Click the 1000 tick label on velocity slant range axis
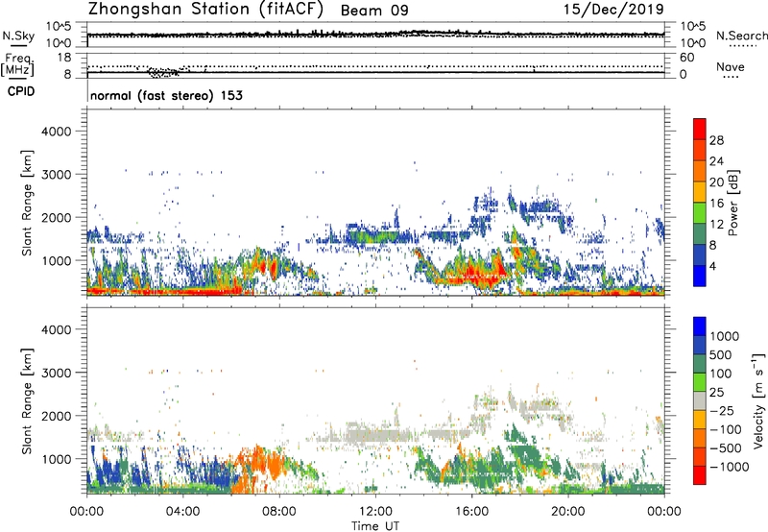 pos(56,459)
